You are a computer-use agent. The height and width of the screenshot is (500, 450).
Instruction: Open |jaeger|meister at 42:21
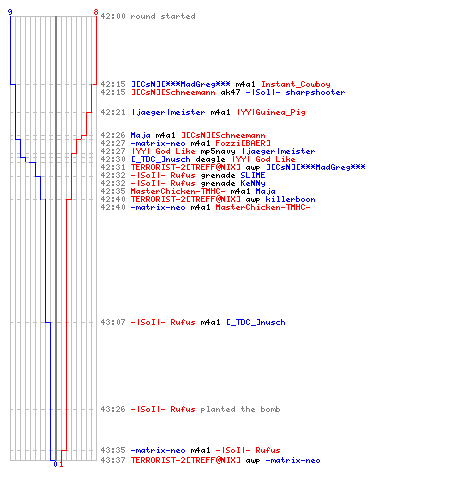(168, 112)
